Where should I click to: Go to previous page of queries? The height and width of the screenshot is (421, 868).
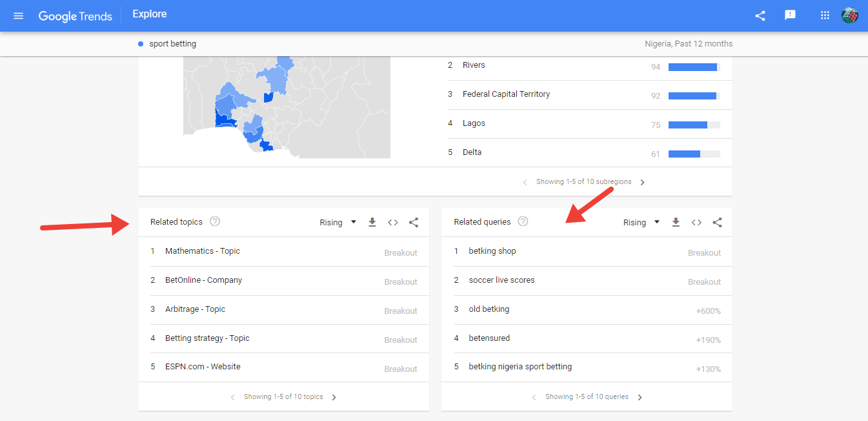[534, 397]
